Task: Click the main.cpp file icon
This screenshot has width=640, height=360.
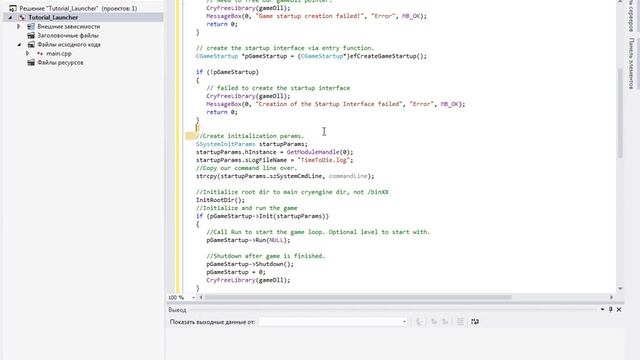Action: (40, 53)
